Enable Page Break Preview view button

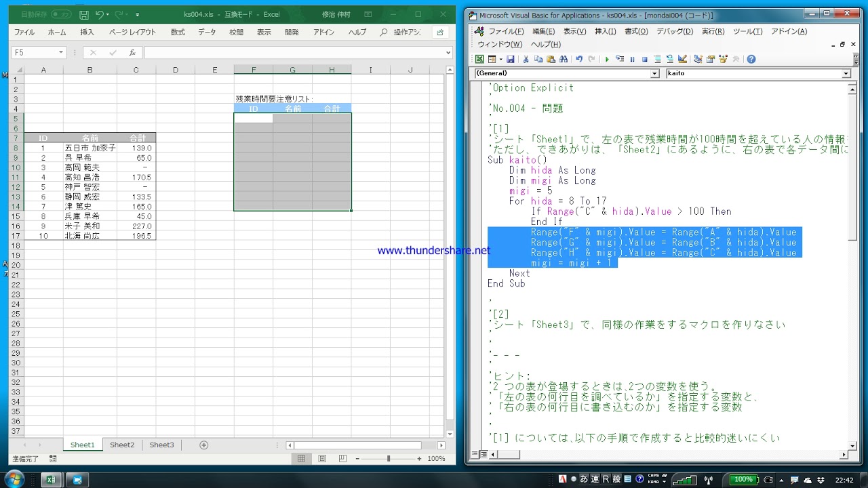342,459
